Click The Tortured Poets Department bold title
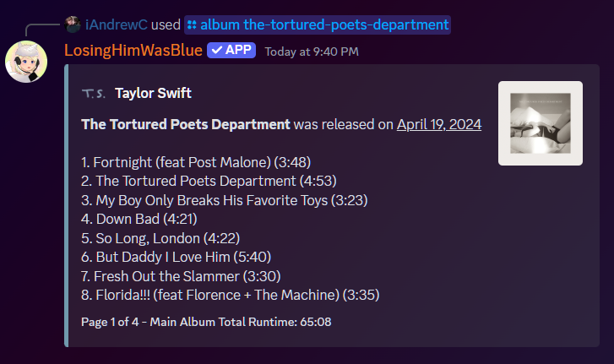 tap(186, 124)
